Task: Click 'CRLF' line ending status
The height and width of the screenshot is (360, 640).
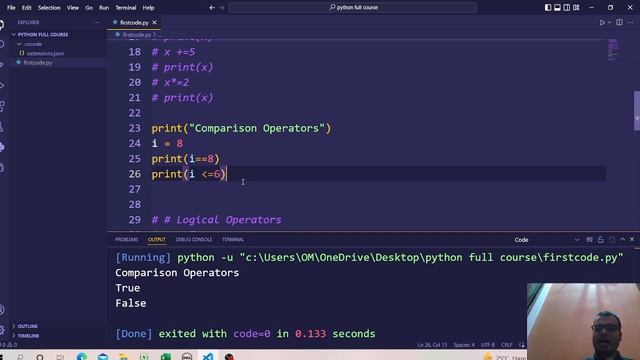Action: coord(507,345)
